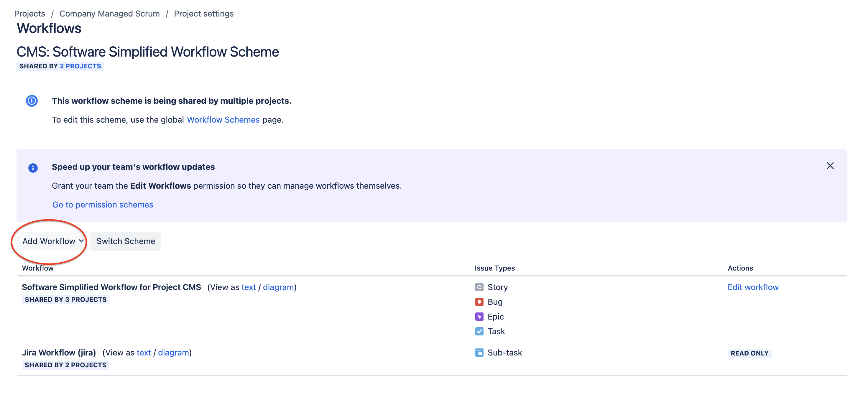Dismiss the workflow updates banner
This screenshot has height=405, width=868.
click(830, 166)
